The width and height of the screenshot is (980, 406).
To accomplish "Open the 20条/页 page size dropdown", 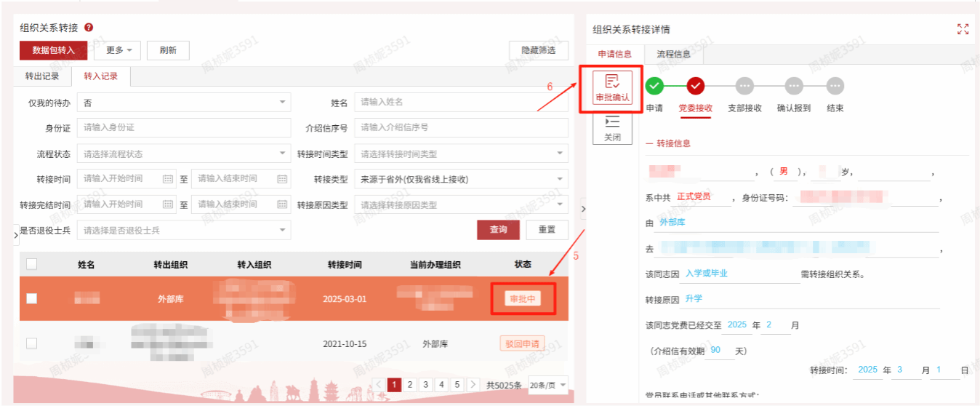I will pos(548,385).
